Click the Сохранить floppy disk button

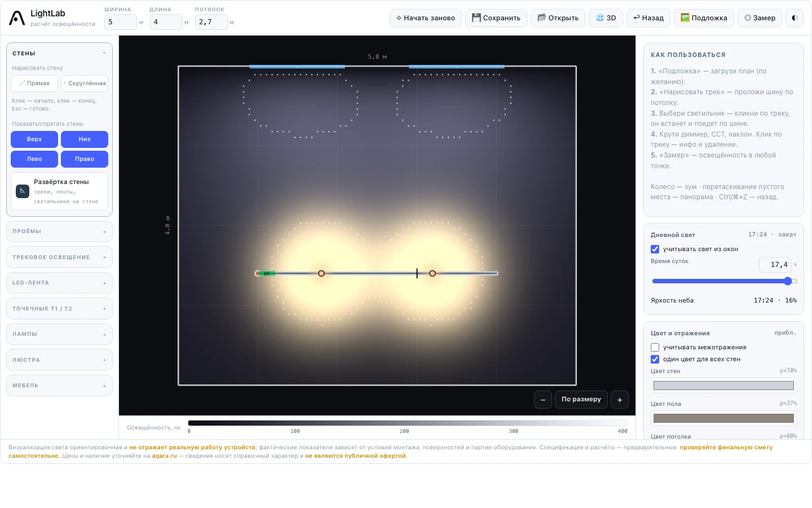tap(496, 18)
